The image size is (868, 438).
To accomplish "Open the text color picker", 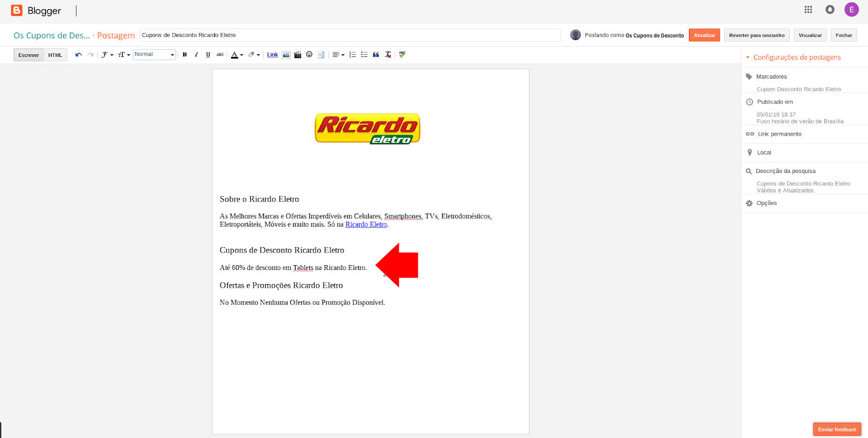I will 237,55.
